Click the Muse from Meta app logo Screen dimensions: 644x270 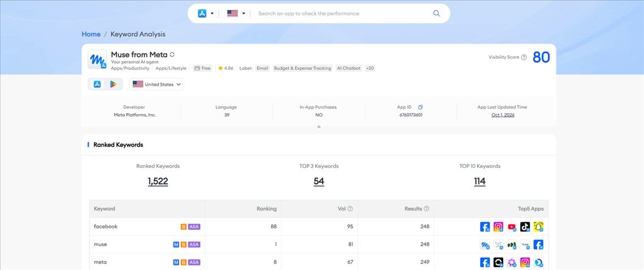tap(97, 60)
